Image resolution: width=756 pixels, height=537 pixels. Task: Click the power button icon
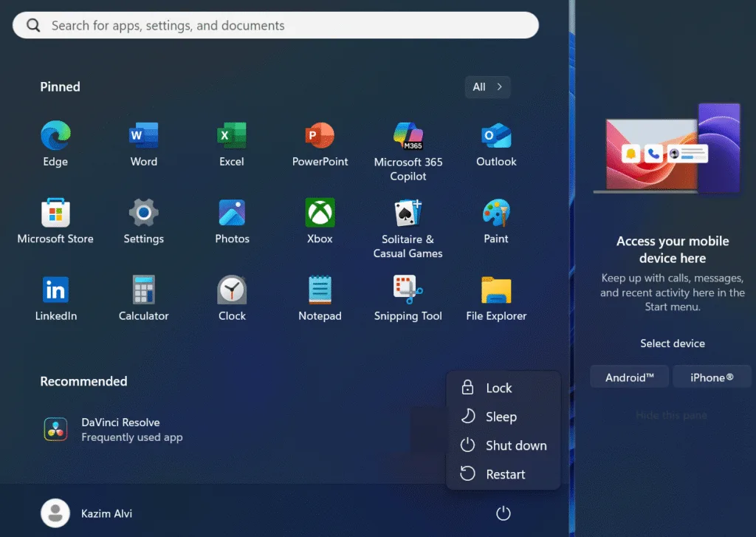coord(504,513)
